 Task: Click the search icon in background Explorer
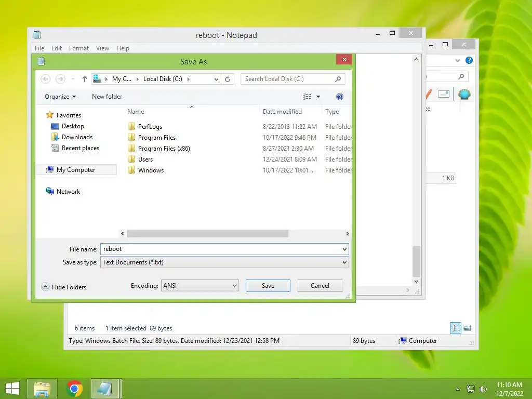[461, 77]
